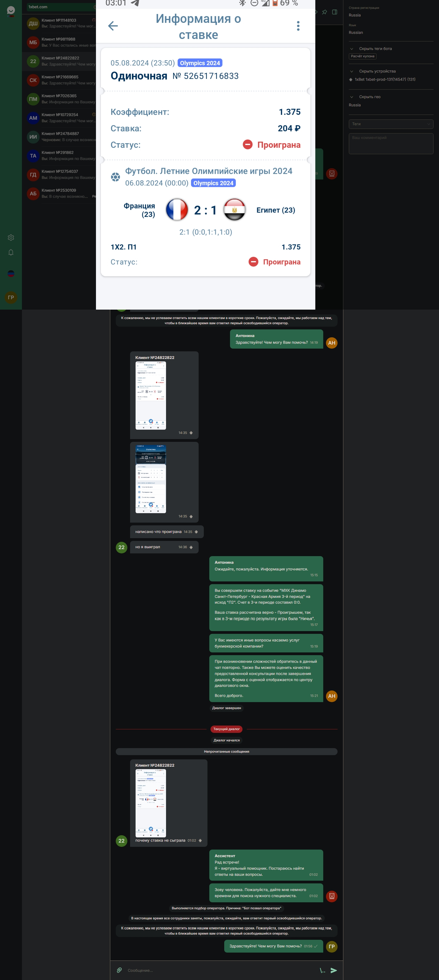Collapse the 'Скрыть устройства' section

(373, 71)
